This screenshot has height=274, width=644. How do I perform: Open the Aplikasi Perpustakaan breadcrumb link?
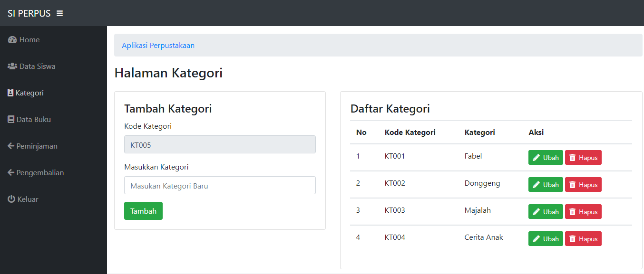(158, 46)
